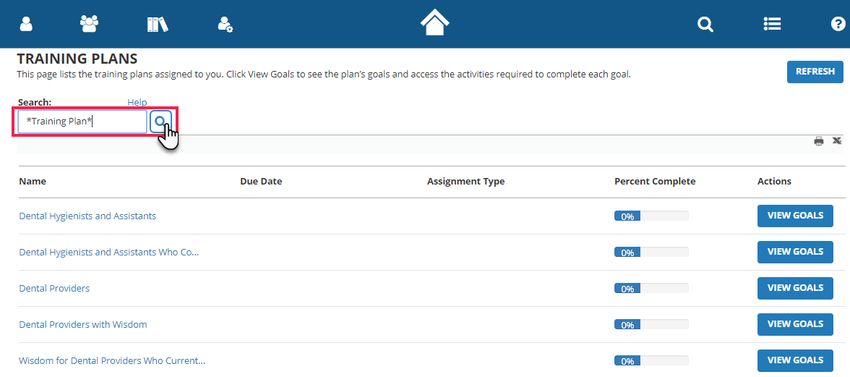Open the Help link above search
Viewport: 850px width, 377px height.
point(137,102)
